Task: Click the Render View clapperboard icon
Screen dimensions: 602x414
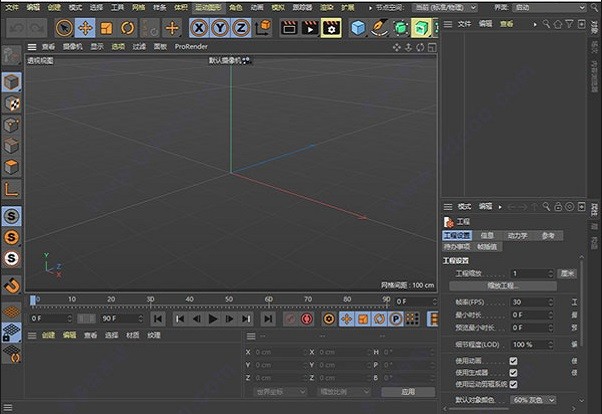Action: [289, 28]
